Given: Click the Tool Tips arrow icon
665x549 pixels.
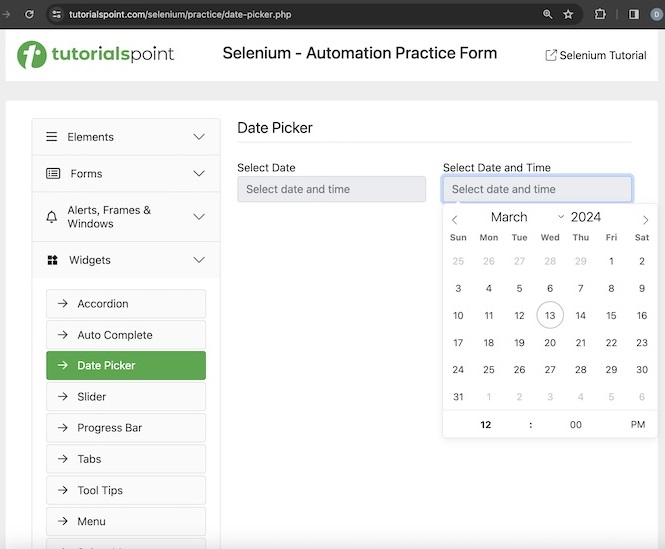Looking at the screenshot, I should (63, 490).
